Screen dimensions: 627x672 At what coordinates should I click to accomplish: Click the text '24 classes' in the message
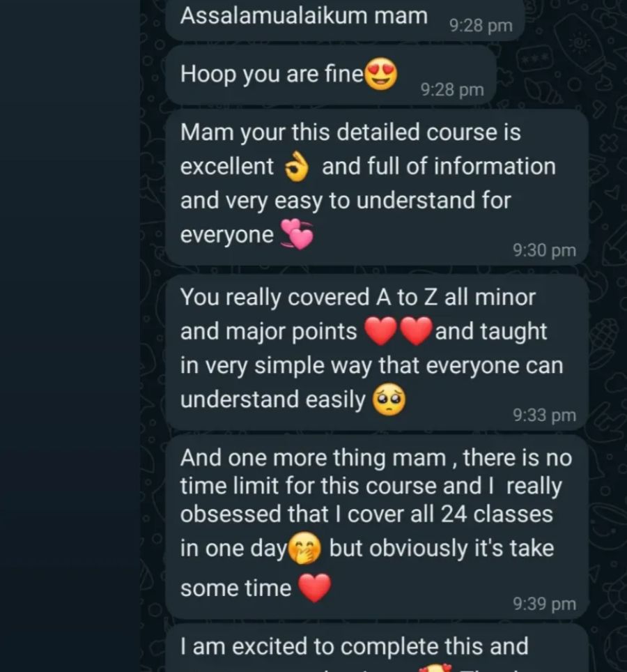click(x=497, y=514)
